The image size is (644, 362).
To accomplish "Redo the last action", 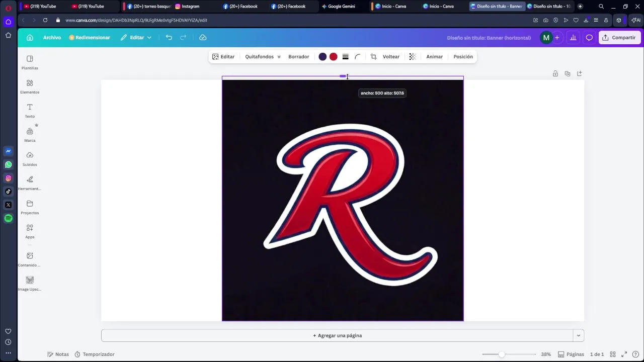I will pyautogui.click(x=183, y=38).
